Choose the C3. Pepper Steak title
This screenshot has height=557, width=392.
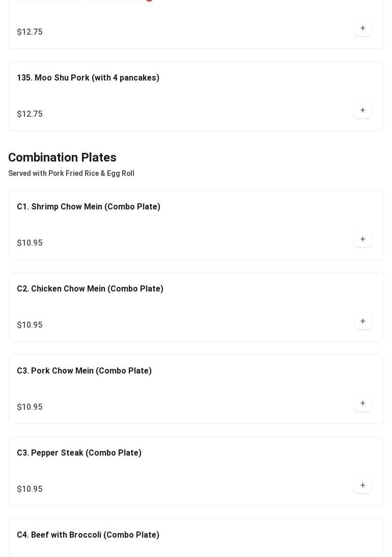point(79,453)
